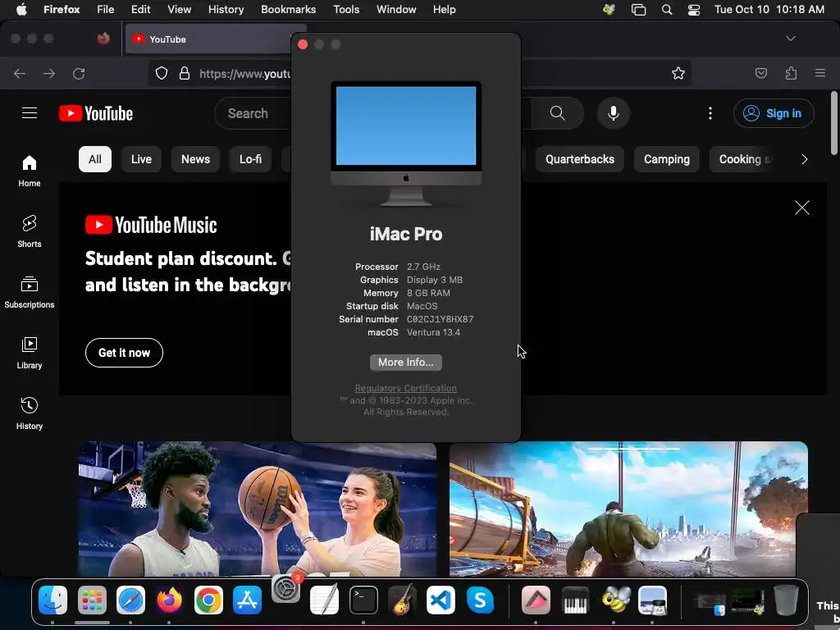The image size is (840, 630).
Task: Expand the list all tabs dropdown
Action: click(791, 39)
